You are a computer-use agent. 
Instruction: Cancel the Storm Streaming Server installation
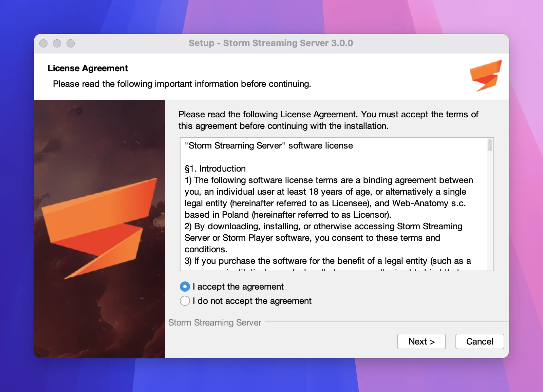coord(480,341)
